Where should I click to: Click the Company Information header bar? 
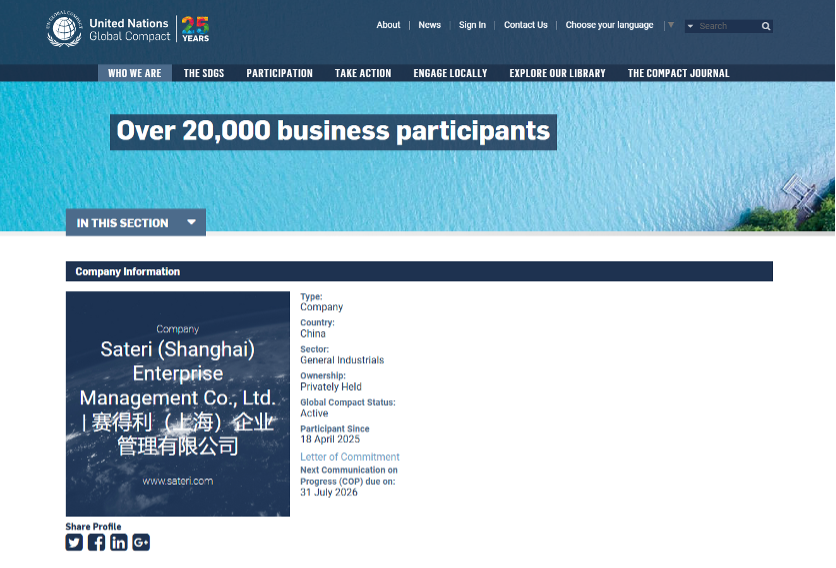(x=419, y=271)
